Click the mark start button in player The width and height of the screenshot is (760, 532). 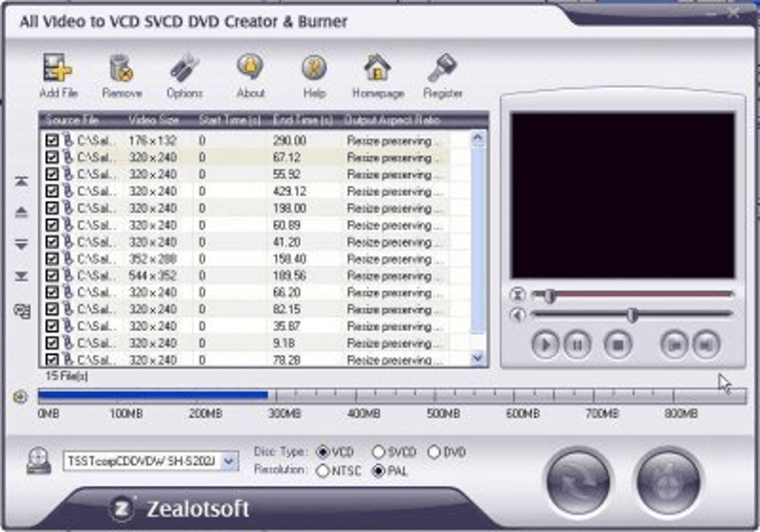pos(675,344)
